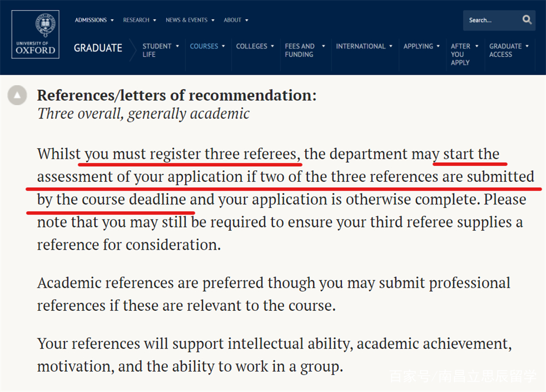Focus the Search text field

click(x=492, y=20)
